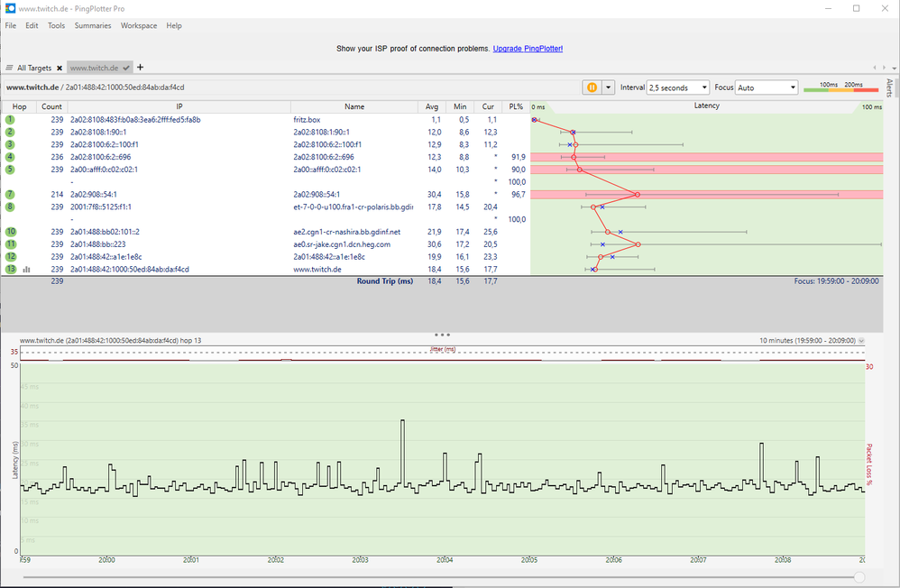
Task: Open the Alerts side panel
Action: (x=888, y=87)
